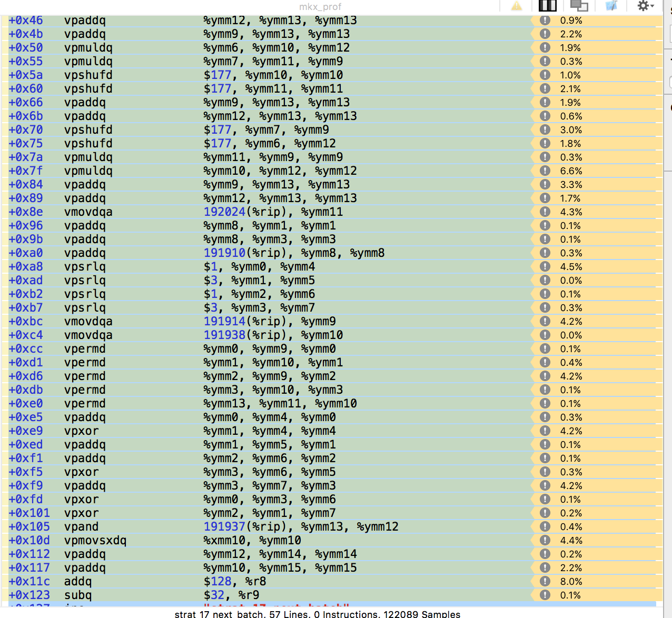This screenshot has width=672, height=618.
Task: Click the 192024 rip offset operand
Action: [x=224, y=212]
